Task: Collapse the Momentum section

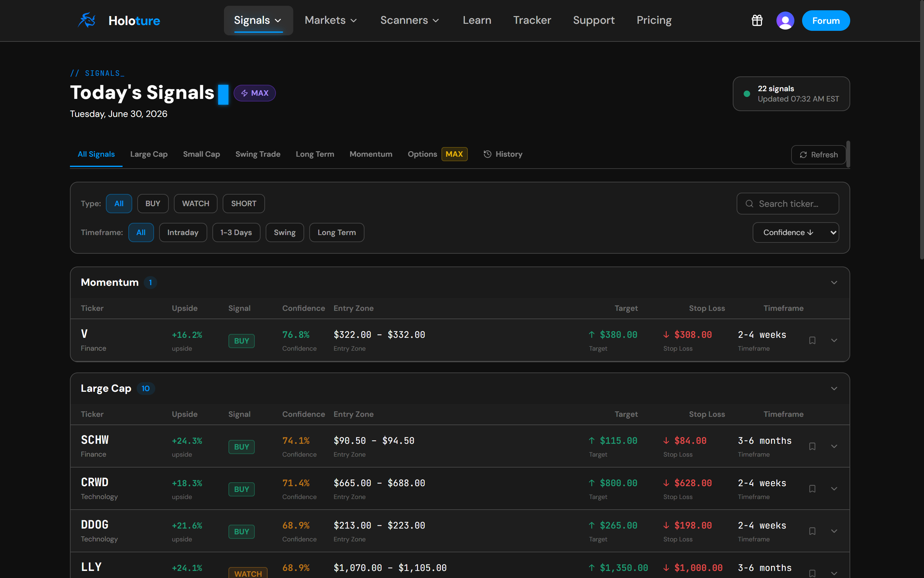Action: (x=834, y=283)
